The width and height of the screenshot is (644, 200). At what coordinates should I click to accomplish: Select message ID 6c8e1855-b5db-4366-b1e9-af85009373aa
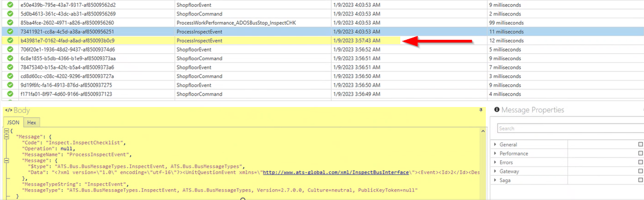(68, 58)
